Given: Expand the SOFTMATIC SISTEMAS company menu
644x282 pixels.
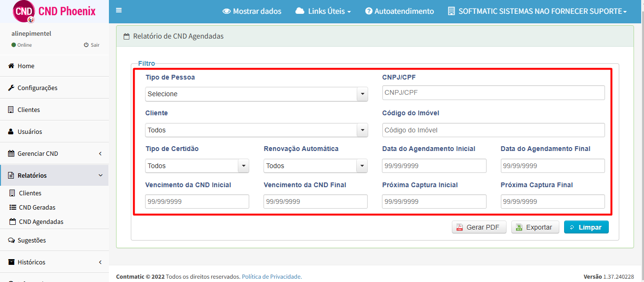Looking at the screenshot, I should tap(537, 11).
